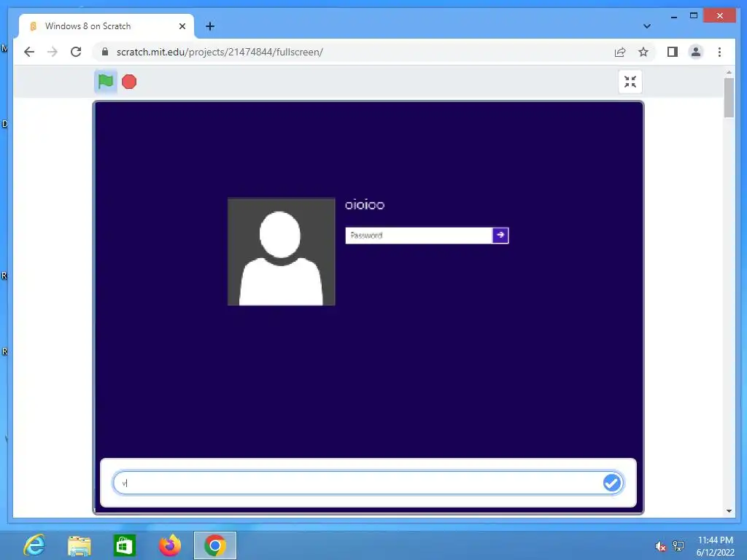Click the green flag to start project
This screenshot has width=747, height=560.
coord(105,82)
